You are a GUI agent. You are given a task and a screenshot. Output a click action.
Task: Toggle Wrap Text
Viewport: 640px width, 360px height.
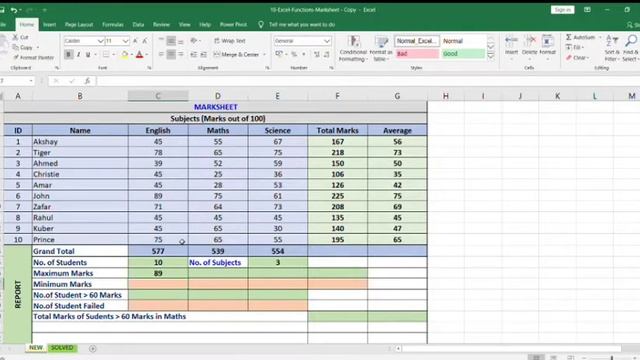point(230,41)
